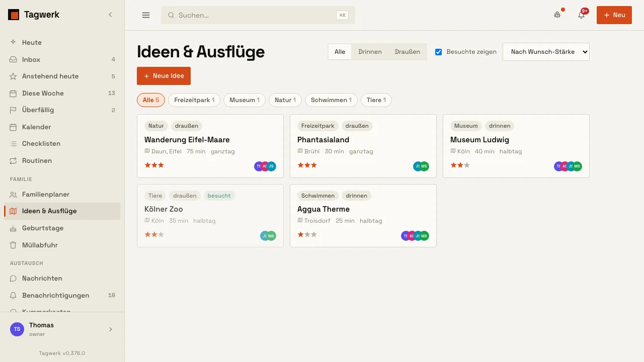Go to Anstehend heute
This screenshot has width=644, height=362.
coord(62,76)
